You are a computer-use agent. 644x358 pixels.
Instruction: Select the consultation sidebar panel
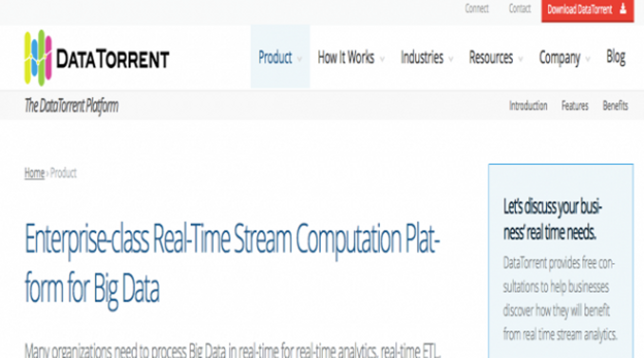pyautogui.click(x=560, y=265)
